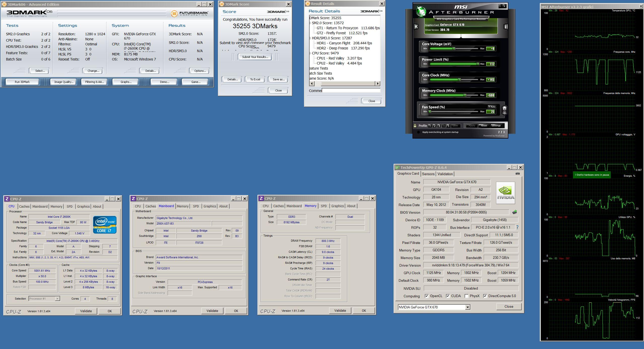
Task: Click the Bus Interface question mark in GPU-Z
Action: pos(517,227)
